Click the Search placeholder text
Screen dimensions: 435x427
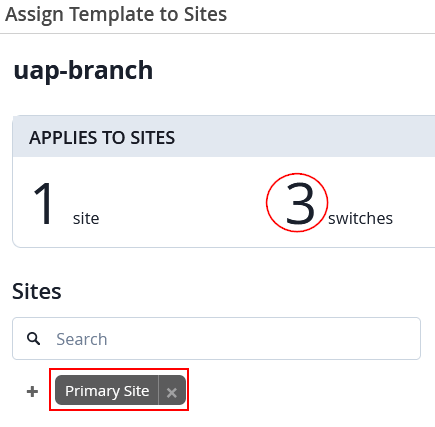point(82,339)
